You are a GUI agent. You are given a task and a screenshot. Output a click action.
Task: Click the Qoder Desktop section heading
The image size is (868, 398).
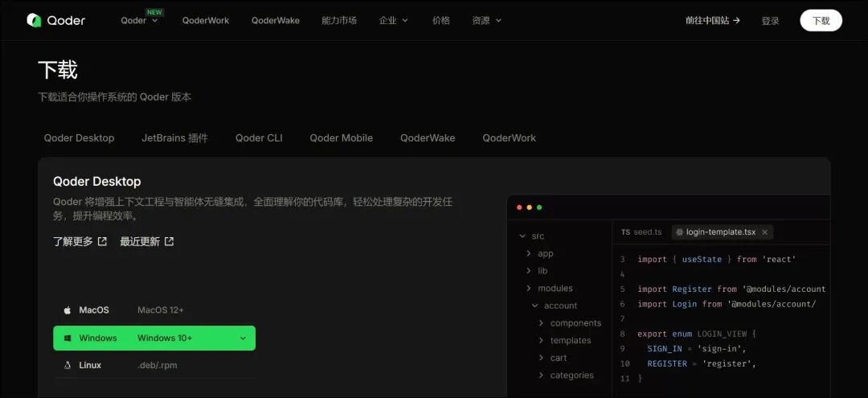pyautogui.click(x=97, y=182)
